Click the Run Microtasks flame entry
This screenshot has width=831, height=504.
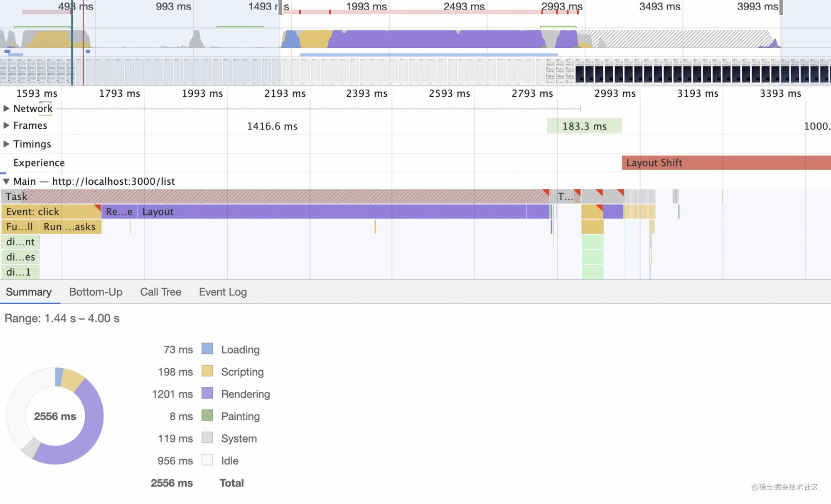tap(70, 227)
